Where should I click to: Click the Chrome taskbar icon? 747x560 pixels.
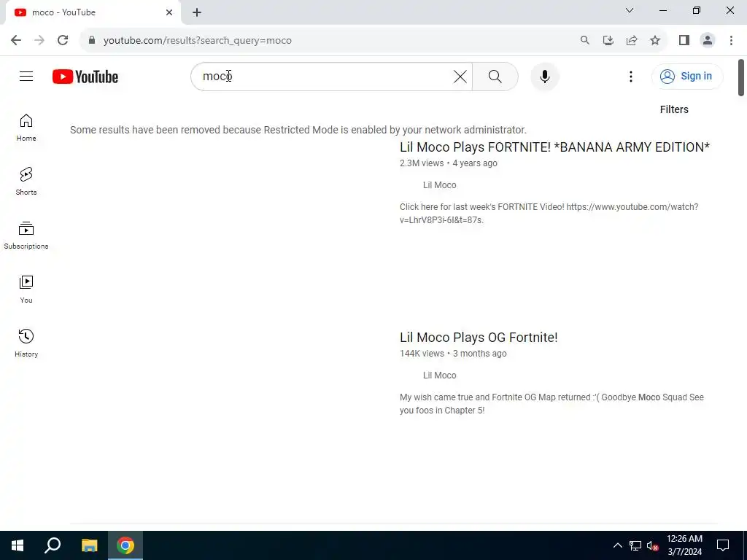[125, 545]
